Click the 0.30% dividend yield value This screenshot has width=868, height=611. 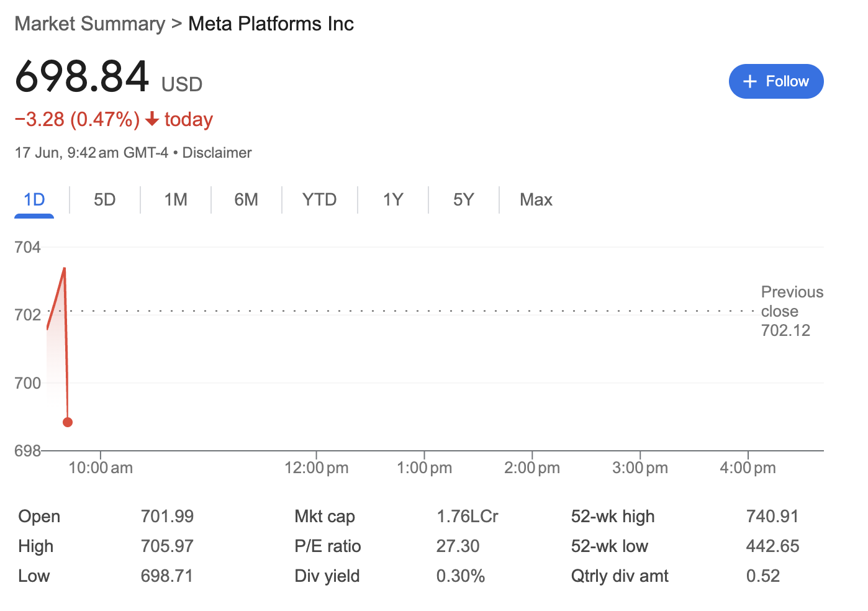click(x=460, y=576)
